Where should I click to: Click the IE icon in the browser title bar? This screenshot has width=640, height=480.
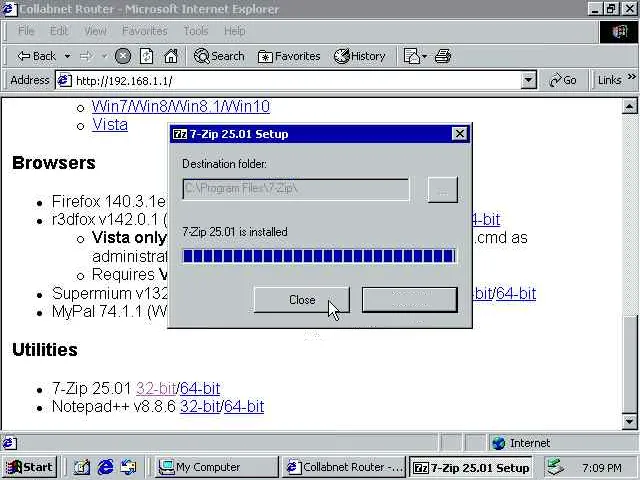pyautogui.click(x=9, y=9)
